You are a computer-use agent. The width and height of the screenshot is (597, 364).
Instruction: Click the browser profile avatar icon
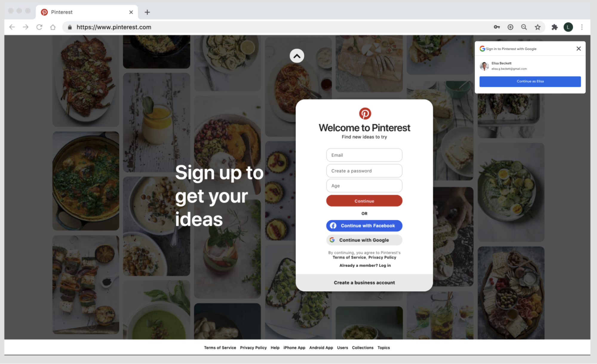[x=567, y=27]
